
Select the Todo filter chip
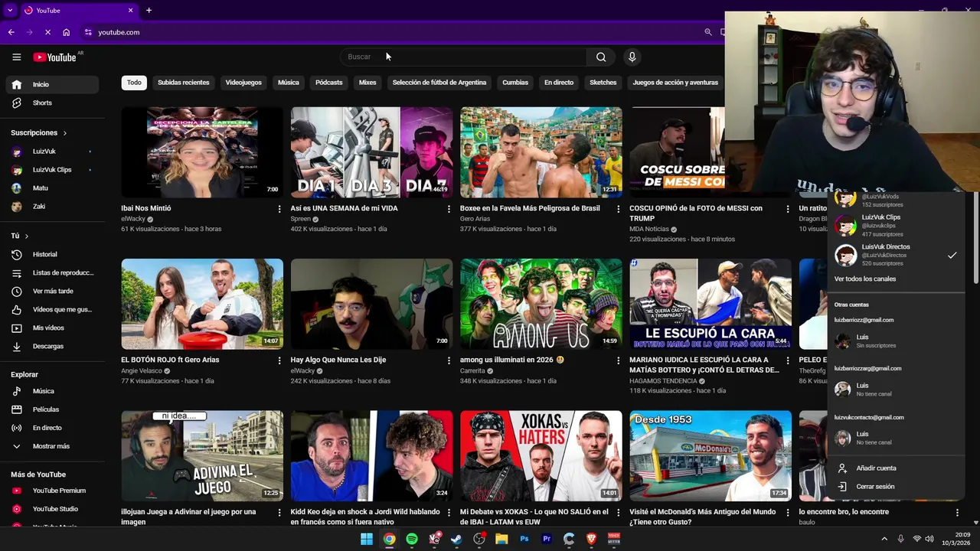pyautogui.click(x=134, y=83)
